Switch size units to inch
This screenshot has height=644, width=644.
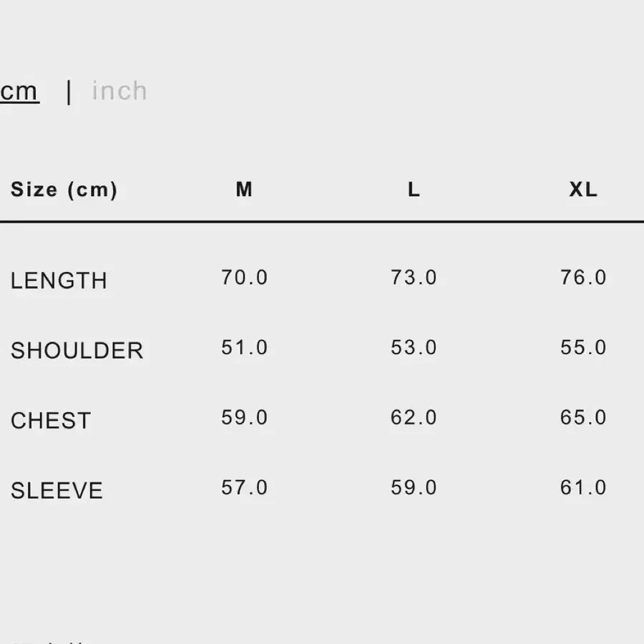(119, 92)
